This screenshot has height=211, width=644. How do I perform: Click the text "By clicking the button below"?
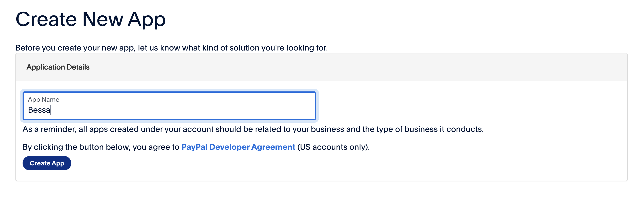click(x=76, y=147)
